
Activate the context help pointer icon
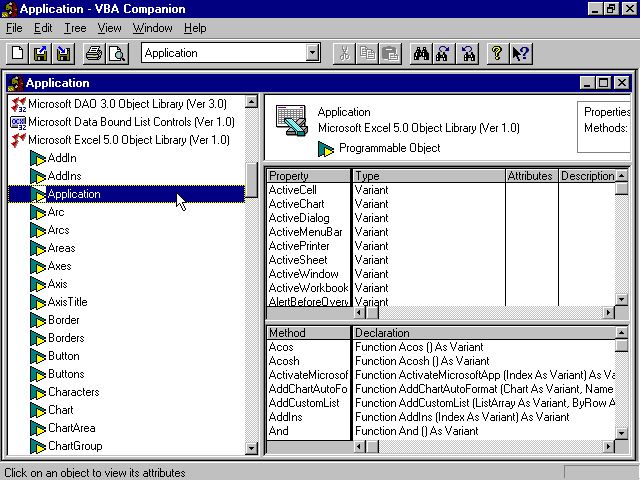click(520, 53)
